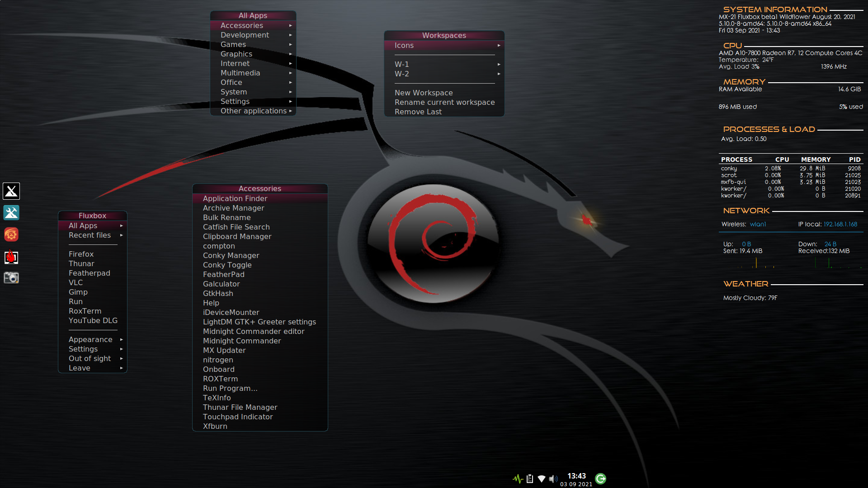Expand workspace W-2 submenu
The image size is (868, 488).
coord(444,74)
